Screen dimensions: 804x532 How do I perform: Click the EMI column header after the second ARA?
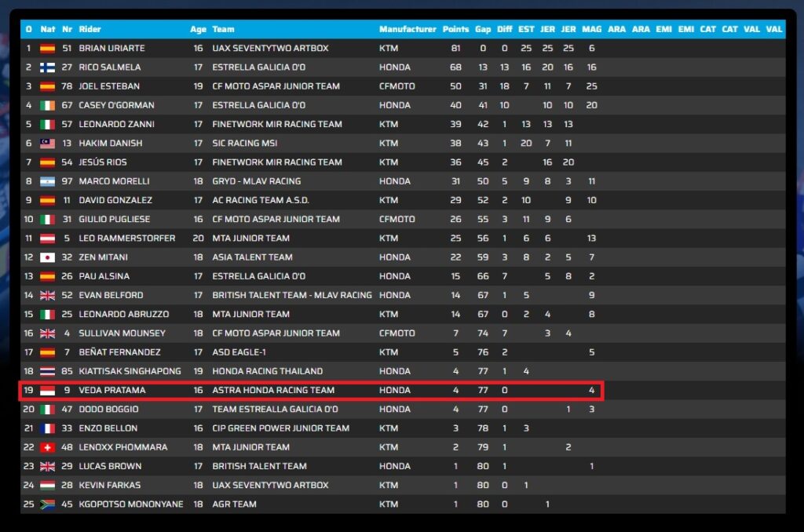[663, 29]
